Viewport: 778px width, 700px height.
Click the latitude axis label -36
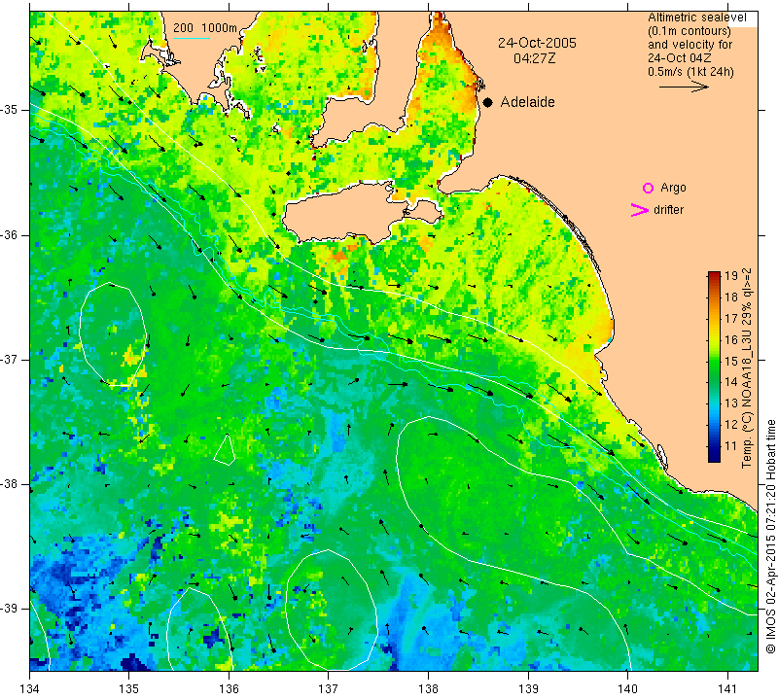(x=9, y=234)
